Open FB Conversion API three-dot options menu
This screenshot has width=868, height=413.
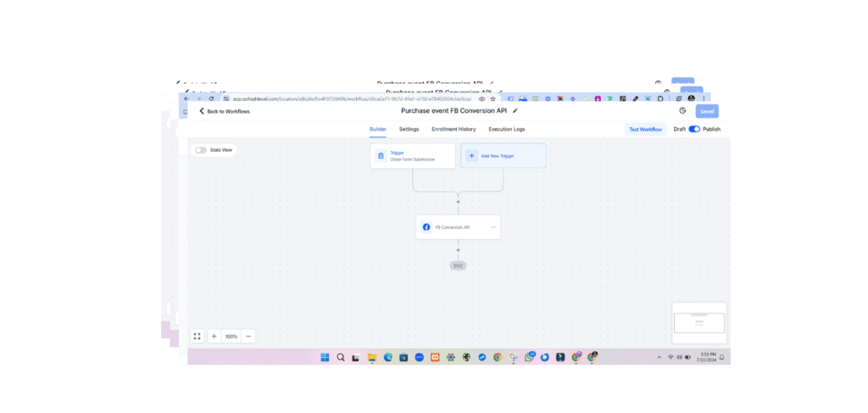click(x=493, y=227)
